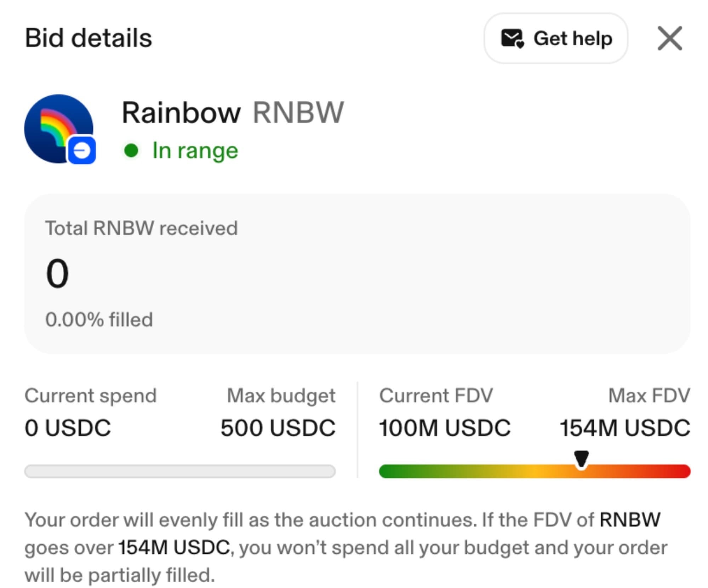Image resolution: width=708 pixels, height=588 pixels.
Task: Click the In range status label
Action: 195,150
